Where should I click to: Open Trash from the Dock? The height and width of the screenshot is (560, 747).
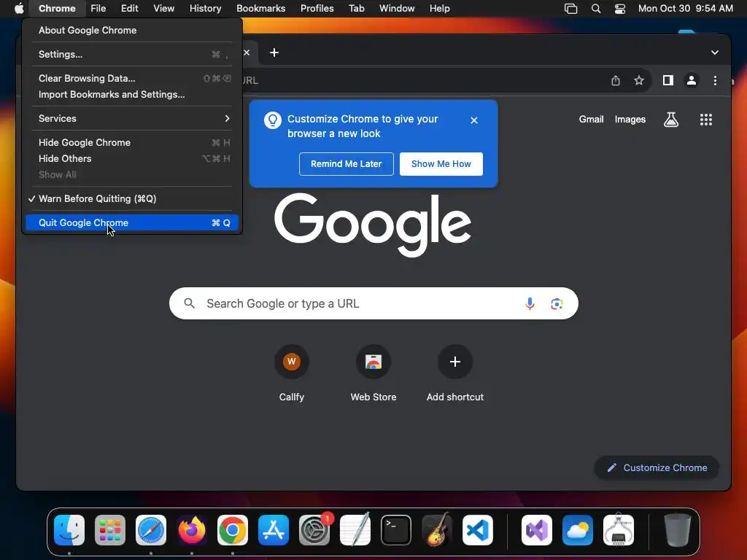click(x=678, y=530)
